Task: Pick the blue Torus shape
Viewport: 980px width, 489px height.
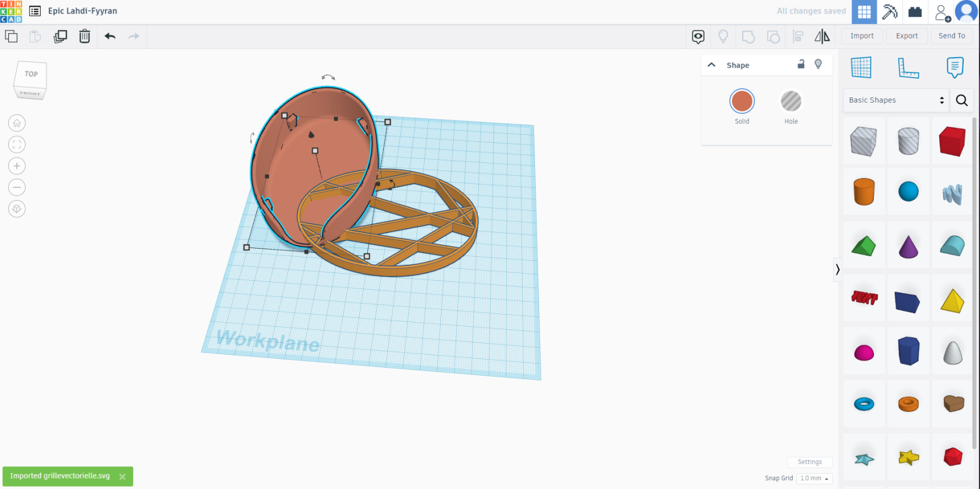Action: point(864,404)
